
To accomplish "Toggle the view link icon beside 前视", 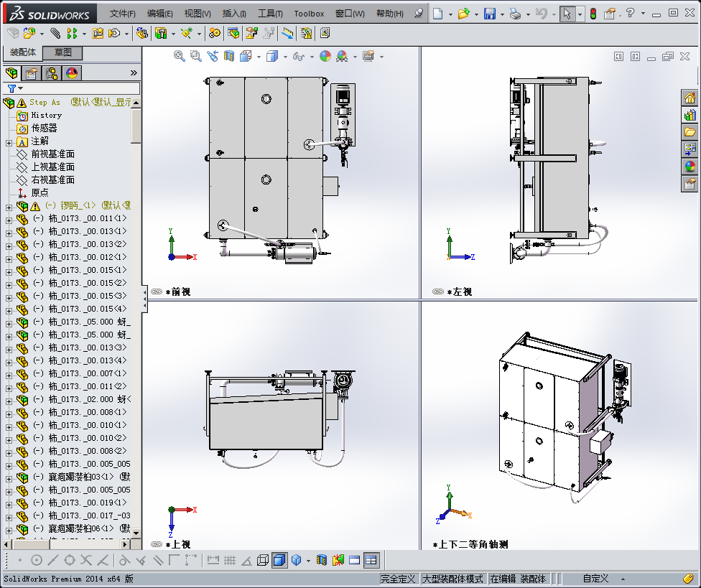I will coord(157,291).
